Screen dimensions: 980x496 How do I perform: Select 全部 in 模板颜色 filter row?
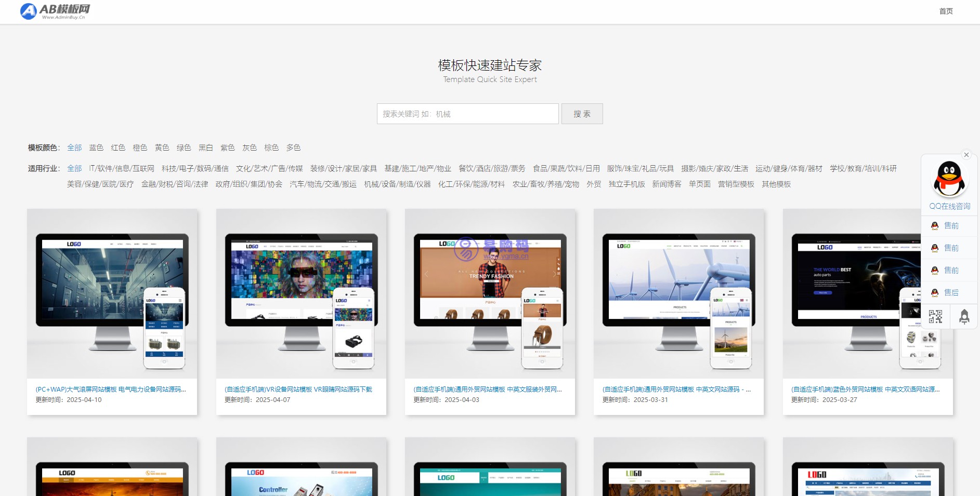[x=74, y=148]
